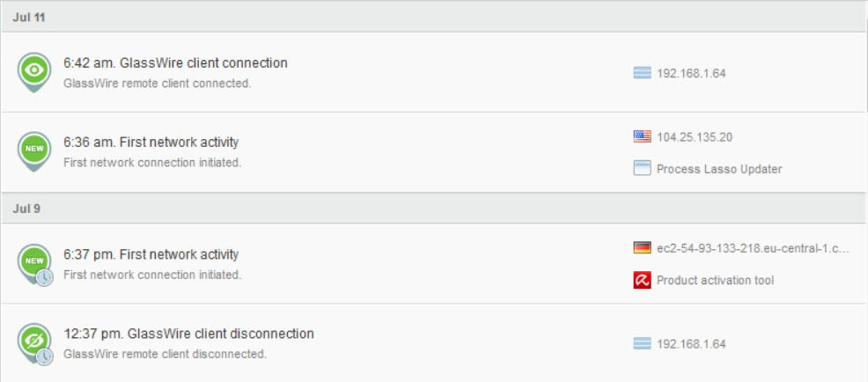Select the Jul 9 date header
Viewport: 868px width, 382px height.
(26, 209)
